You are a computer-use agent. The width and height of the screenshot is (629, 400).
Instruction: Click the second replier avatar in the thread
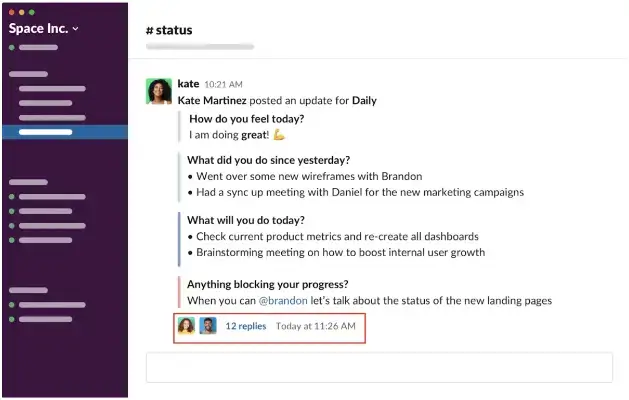click(208, 325)
